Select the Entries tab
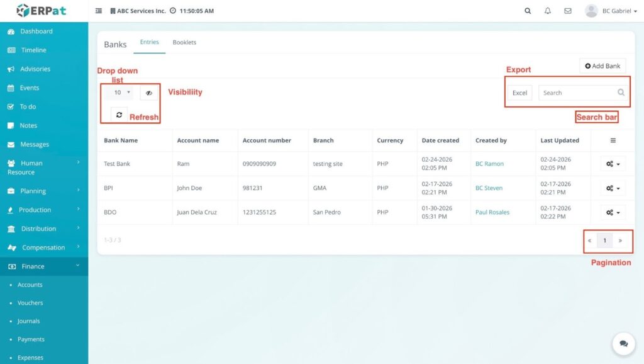 (150, 43)
